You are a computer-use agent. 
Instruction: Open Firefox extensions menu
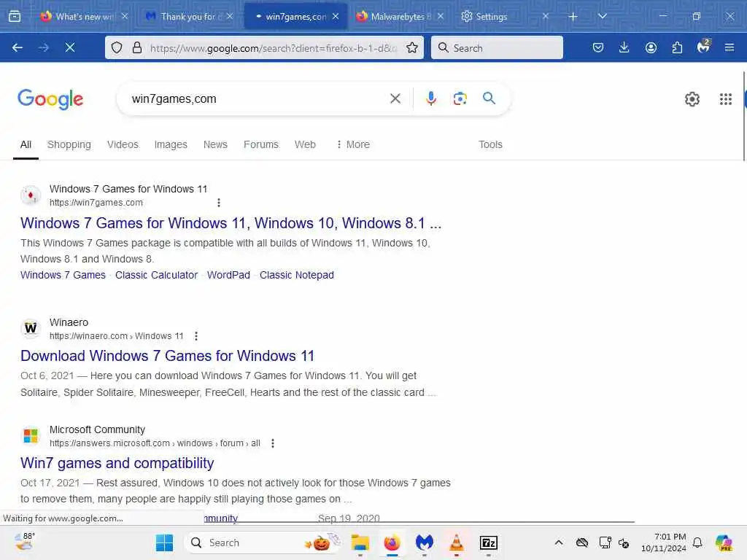pos(677,47)
